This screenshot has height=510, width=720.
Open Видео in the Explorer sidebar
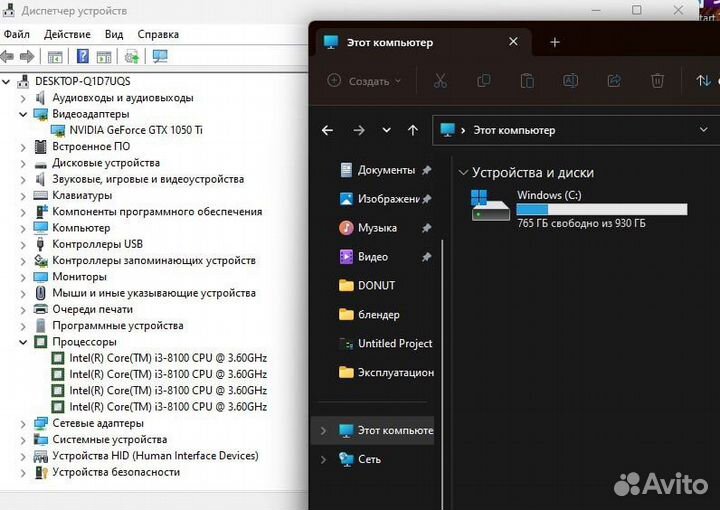point(372,257)
